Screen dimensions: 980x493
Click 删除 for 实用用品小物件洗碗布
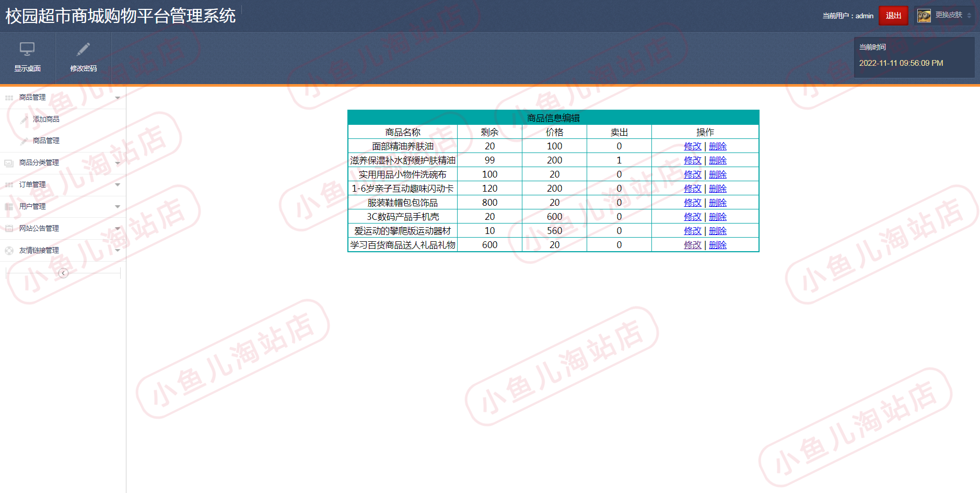click(718, 174)
